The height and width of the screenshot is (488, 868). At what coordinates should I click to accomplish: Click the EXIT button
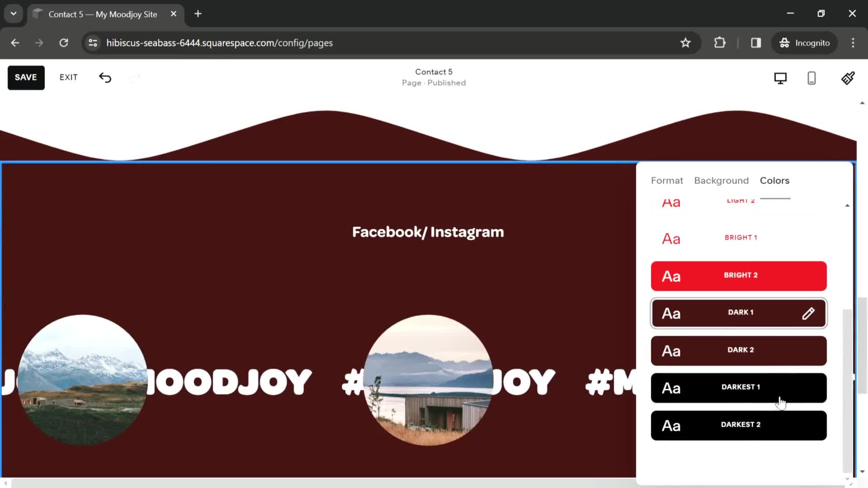tap(69, 77)
